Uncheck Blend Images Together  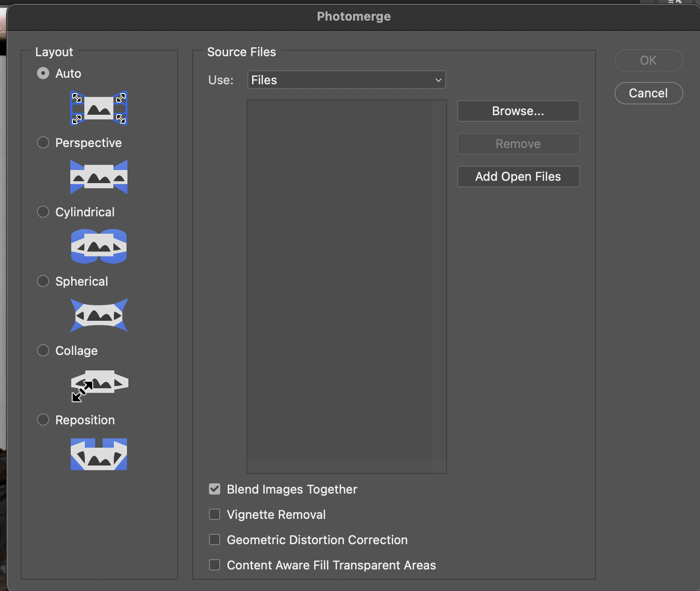point(215,489)
